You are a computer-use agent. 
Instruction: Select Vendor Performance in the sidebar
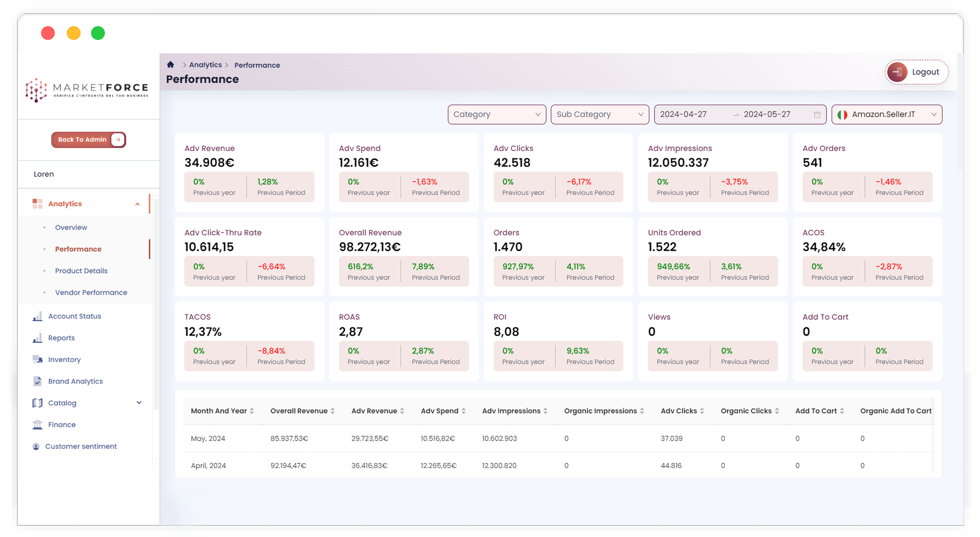pyautogui.click(x=91, y=292)
